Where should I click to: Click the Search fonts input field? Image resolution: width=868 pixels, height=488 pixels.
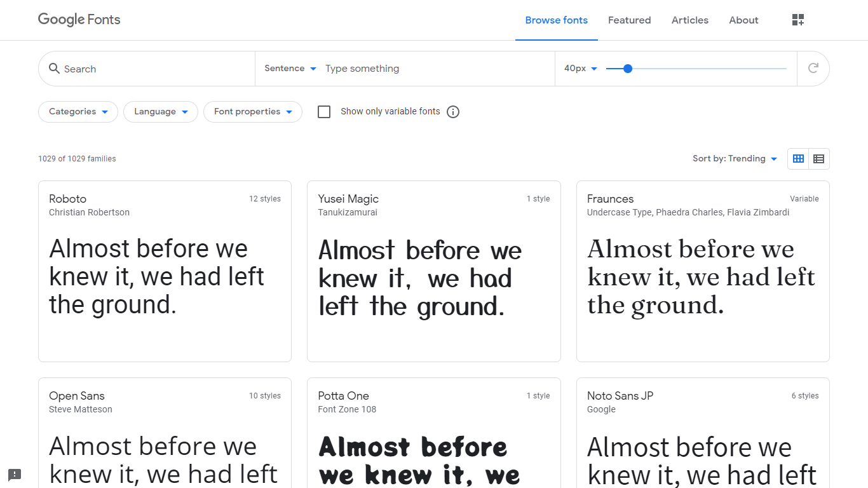point(156,69)
